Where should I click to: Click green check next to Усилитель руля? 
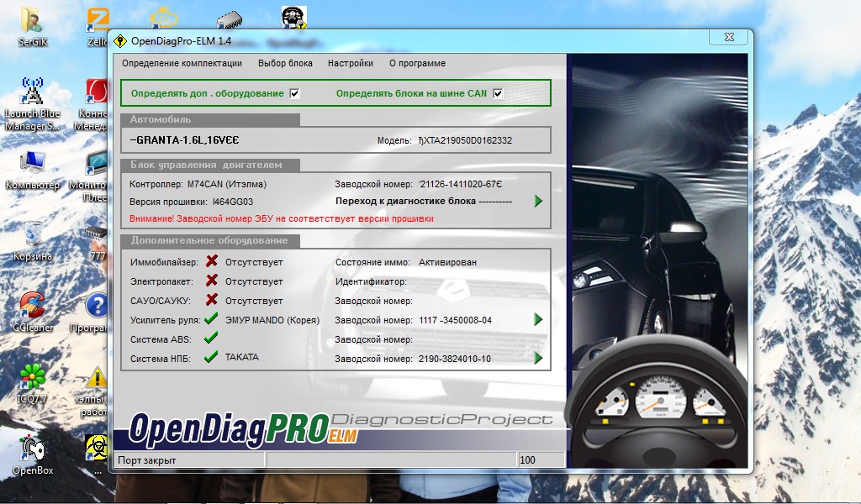[x=211, y=318]
